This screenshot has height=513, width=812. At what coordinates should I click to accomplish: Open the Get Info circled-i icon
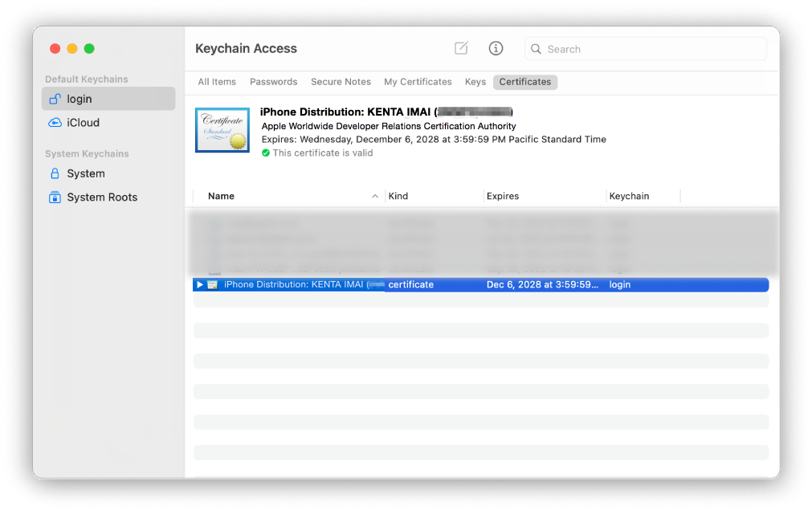(496, 48)
